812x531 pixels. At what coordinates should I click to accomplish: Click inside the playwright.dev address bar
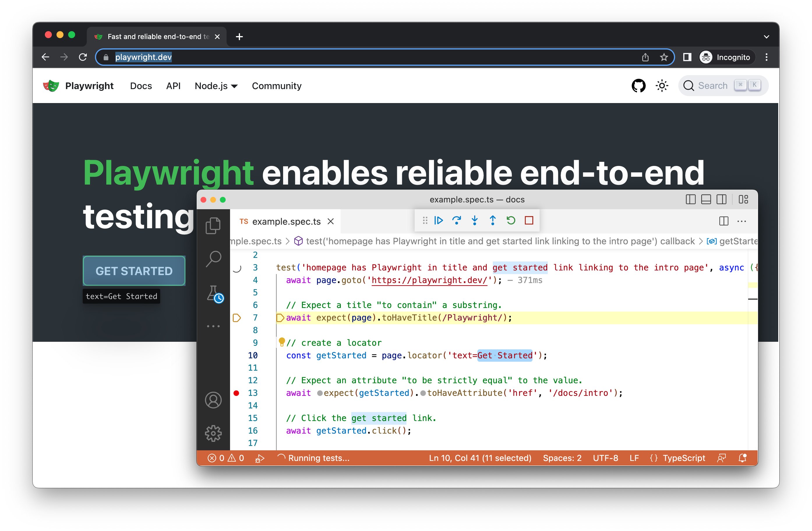239,57
